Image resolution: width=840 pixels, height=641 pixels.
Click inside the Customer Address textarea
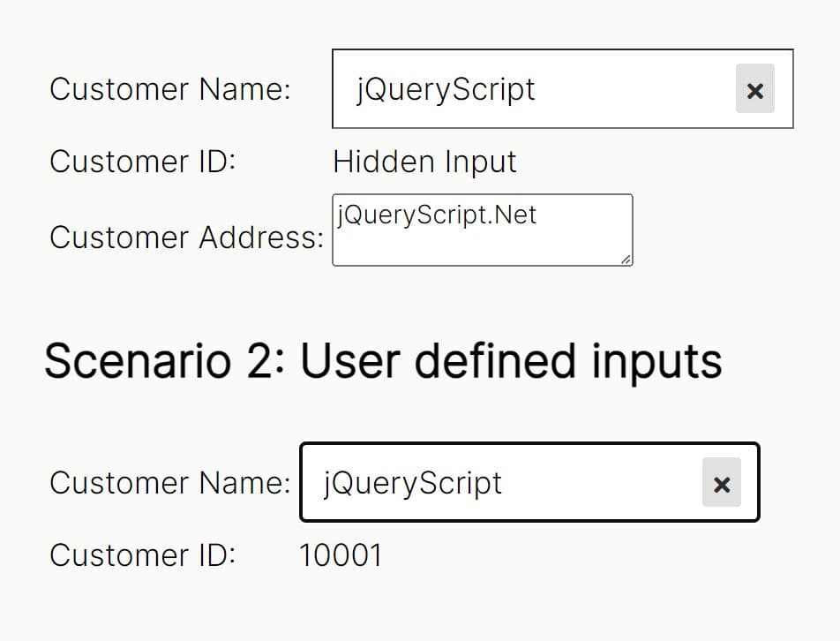tap(482, 230)
